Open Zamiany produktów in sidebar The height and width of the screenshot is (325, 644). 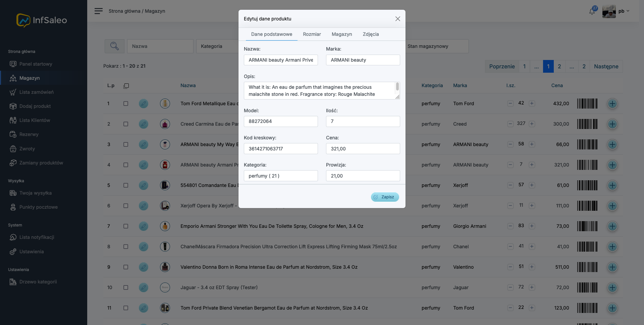click(x=41, y=163)
